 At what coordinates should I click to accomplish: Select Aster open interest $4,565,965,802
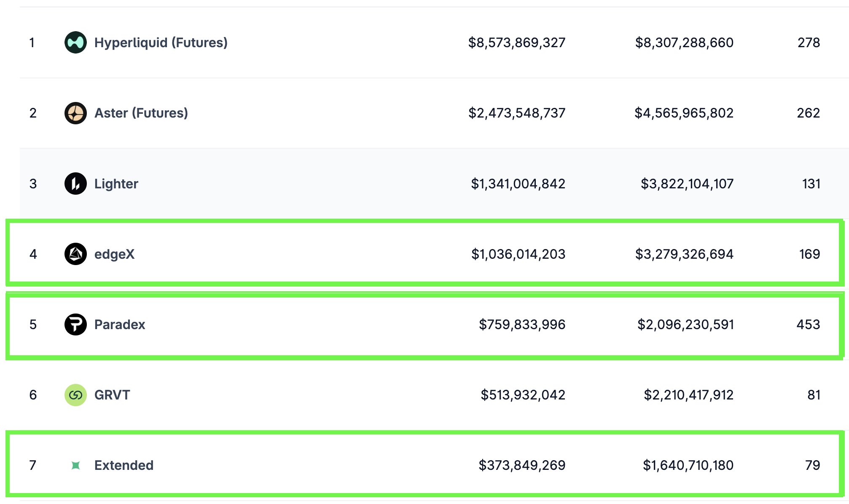pos(684,113)
